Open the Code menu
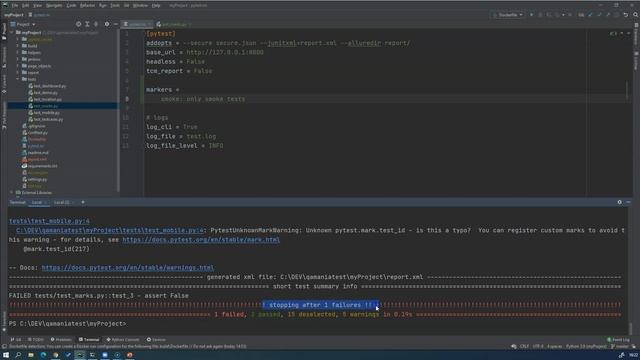Image resolution: width=640 pixels, height=360 pixels. click(71, 5)
